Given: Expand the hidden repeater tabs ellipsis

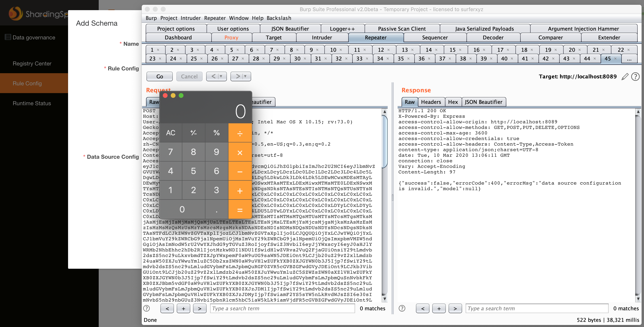Looking at the screenshot, I should 629,59.
